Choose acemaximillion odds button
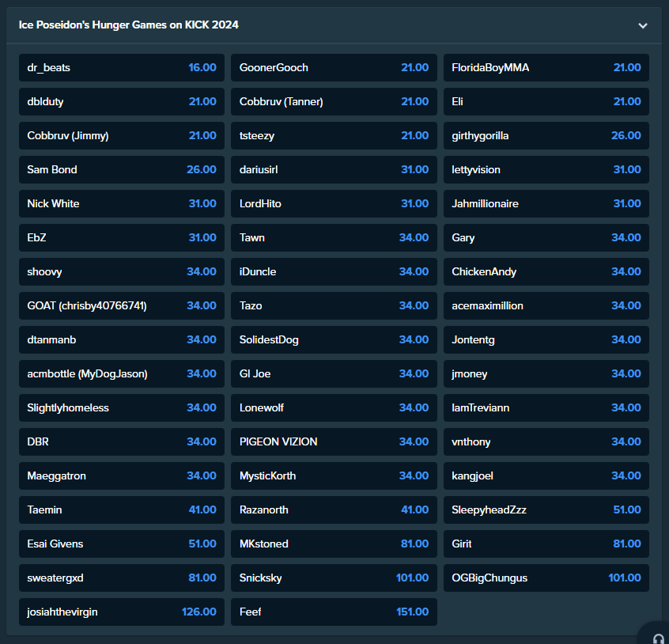Image resolution: width=669 pixels, height=644 pixels. pos(546,305)
